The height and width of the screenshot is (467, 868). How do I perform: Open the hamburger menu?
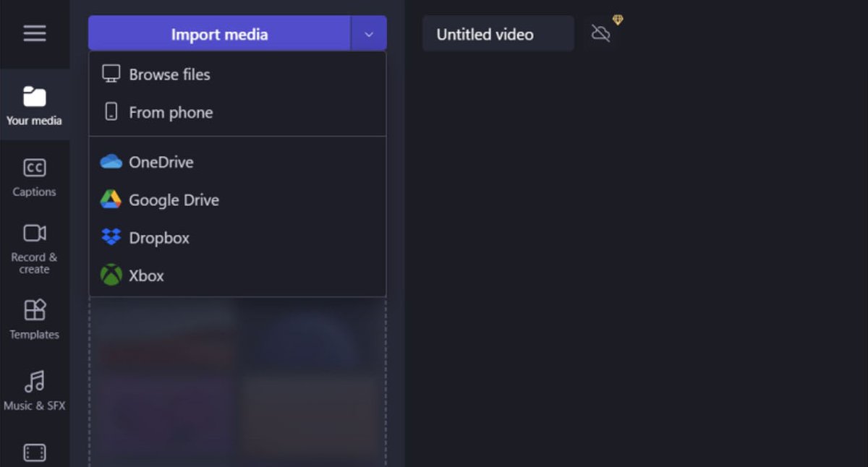pos(34,33)
